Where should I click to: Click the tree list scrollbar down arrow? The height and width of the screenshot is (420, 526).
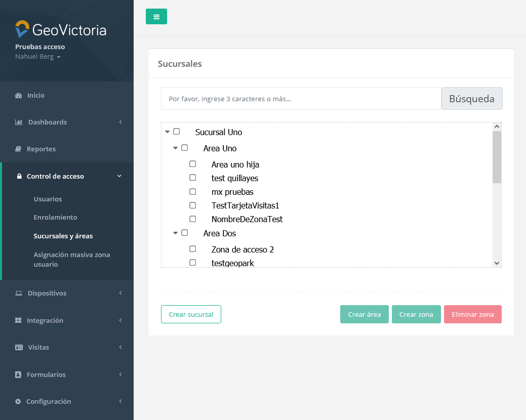[x=497, y=263]
